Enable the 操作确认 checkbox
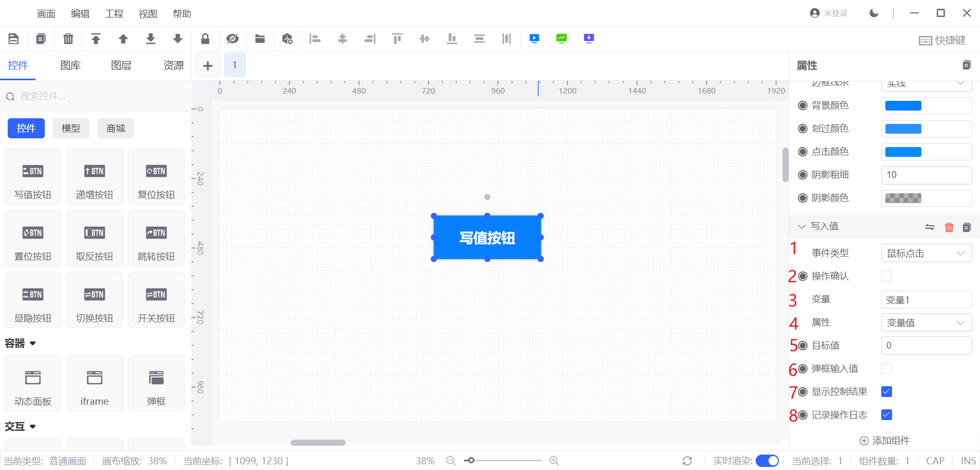Screen dimensions: 980x470 [886, 276]
